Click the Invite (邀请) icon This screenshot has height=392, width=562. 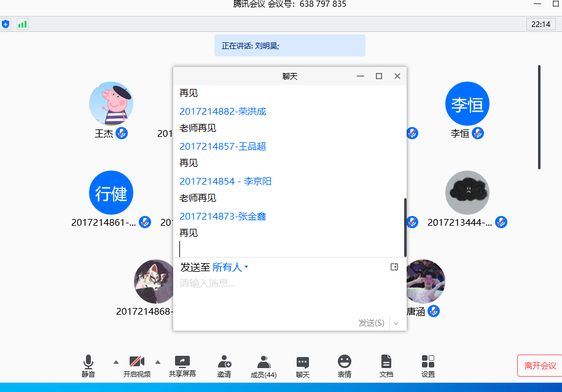point(224,366)
